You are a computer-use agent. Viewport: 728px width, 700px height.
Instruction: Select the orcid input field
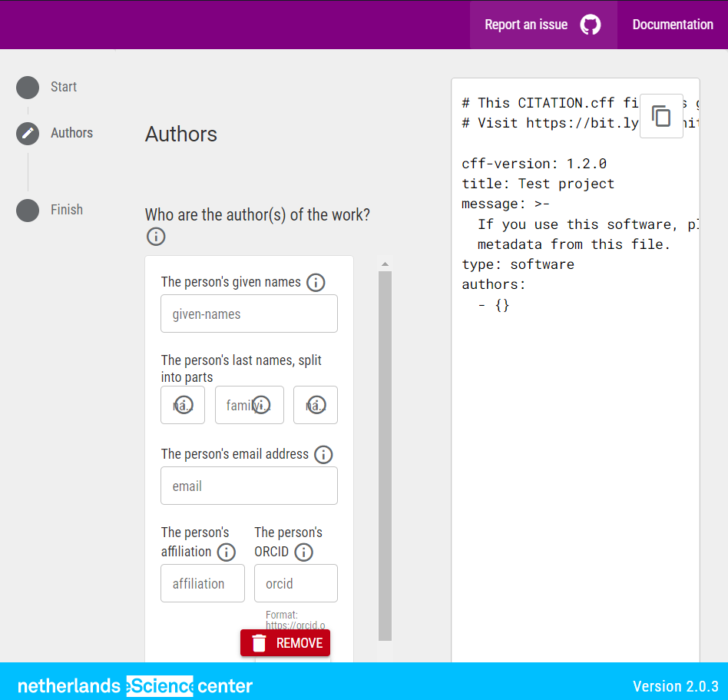(296, 582)
